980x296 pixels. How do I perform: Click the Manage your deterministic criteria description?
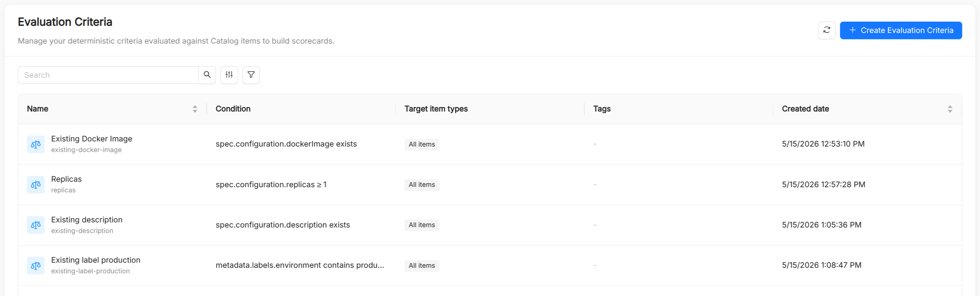[x=176, y=41]
